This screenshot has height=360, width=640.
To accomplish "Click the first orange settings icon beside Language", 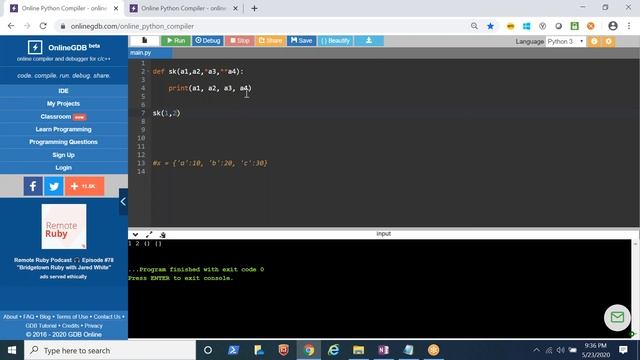I will (x=594, y=41).
